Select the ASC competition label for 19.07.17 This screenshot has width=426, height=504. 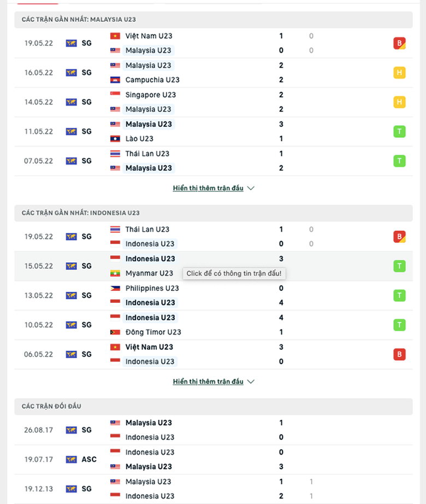click(x=89, y=460)
